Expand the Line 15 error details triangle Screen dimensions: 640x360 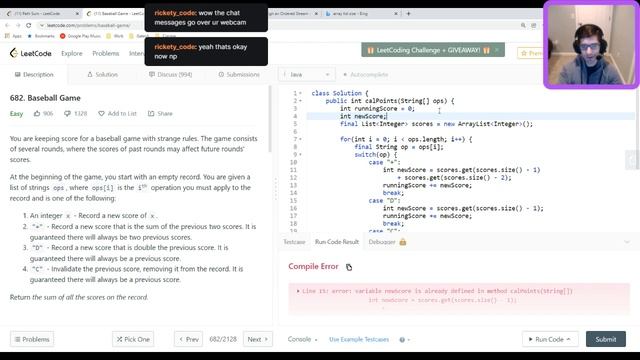click(x=298, y=291)
